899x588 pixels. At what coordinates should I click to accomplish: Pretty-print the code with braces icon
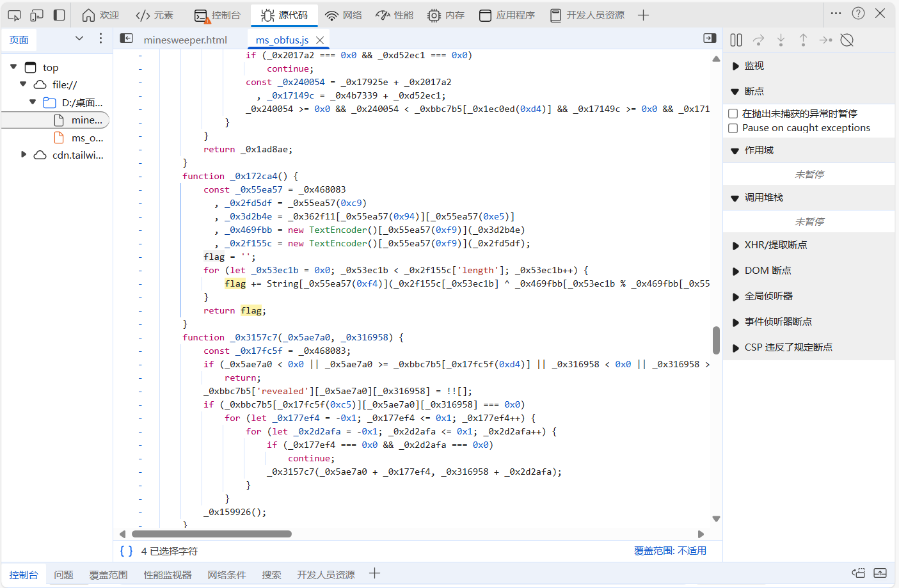click(x=127, y=551)
